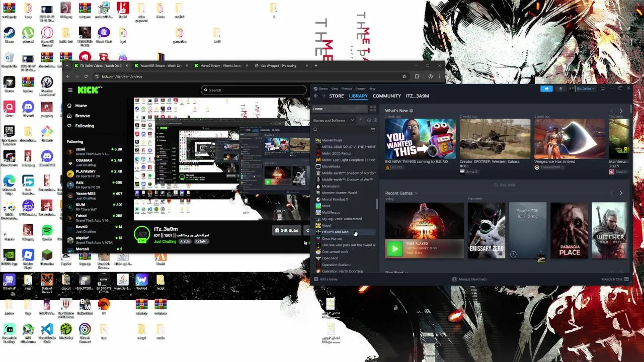Image resolution: width=644 pixels, height=362 pixels.
Task: Click the Steam announcements megaphone icon
Action: click(546, 89)
